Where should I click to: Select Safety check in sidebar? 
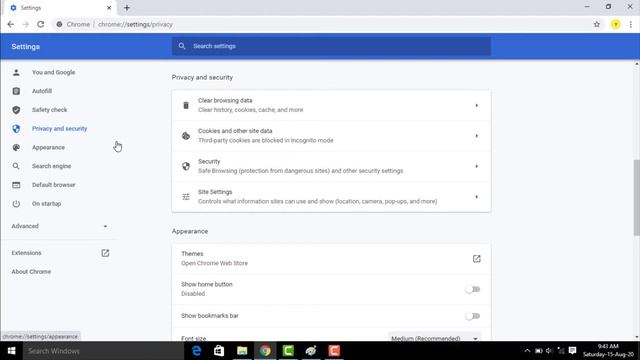49,110
